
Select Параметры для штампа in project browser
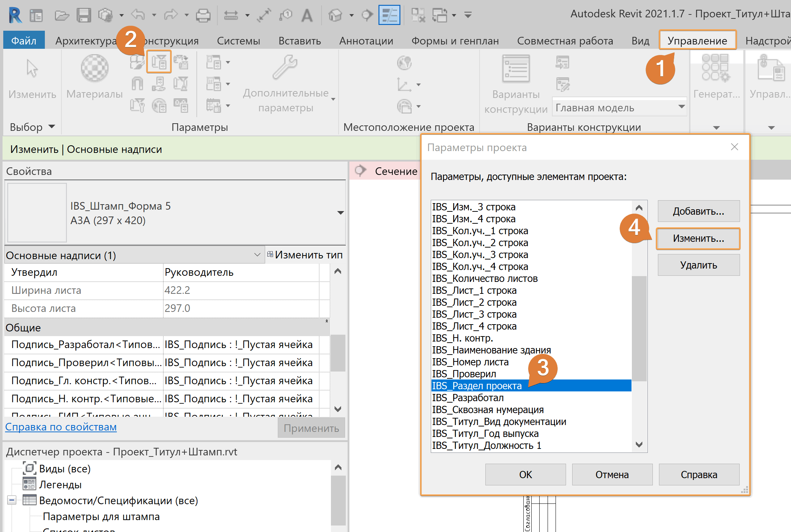tap(101, 516)
